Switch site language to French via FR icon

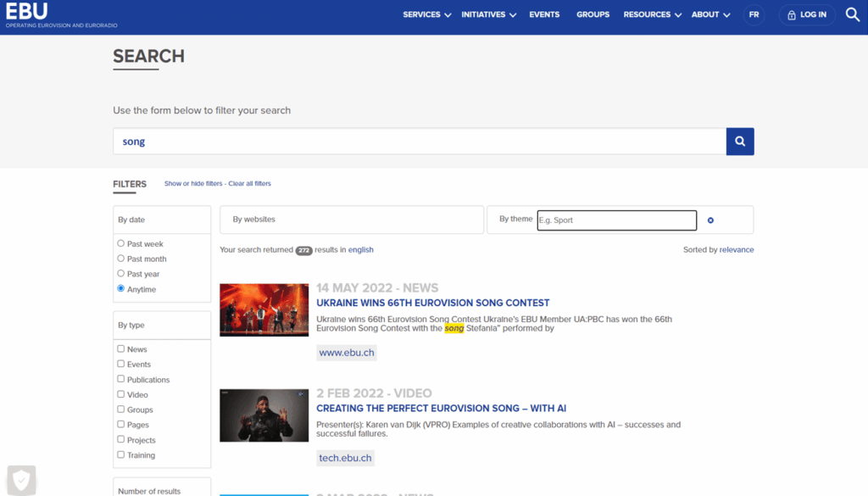[754, 14]
